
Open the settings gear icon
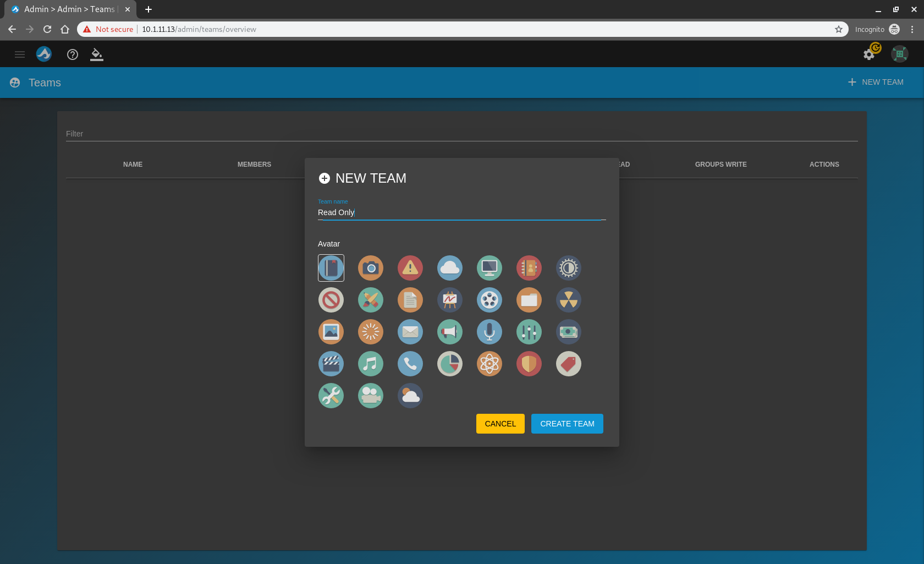coord(869,54)
